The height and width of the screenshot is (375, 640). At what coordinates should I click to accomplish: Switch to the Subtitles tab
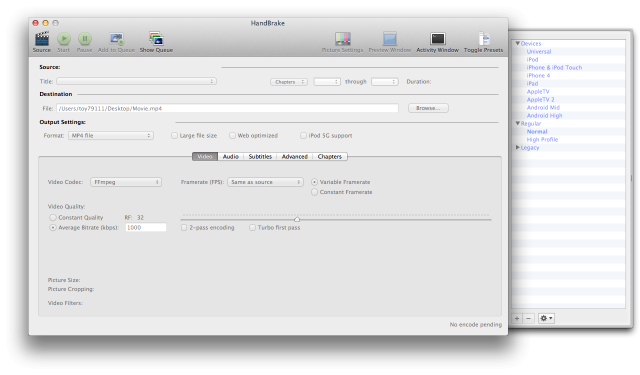260,157
